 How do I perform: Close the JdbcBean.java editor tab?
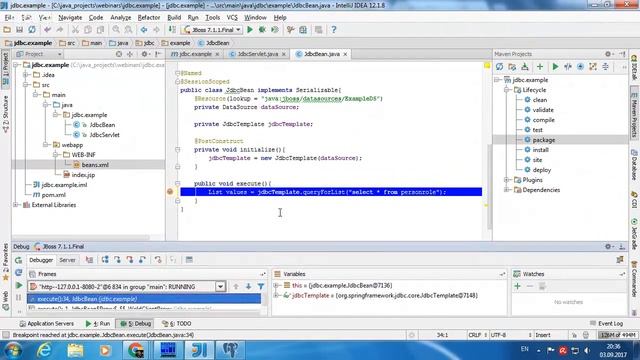tap(345, 54)
